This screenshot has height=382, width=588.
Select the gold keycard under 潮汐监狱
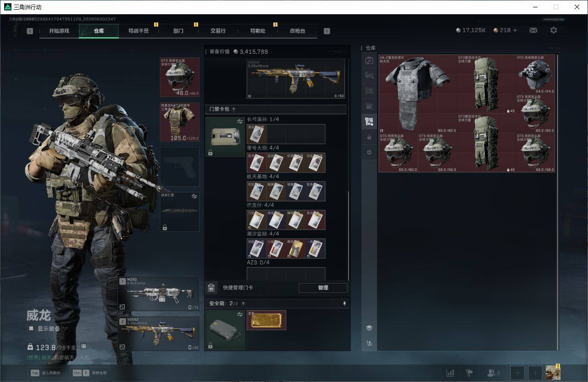pos(296,248)
